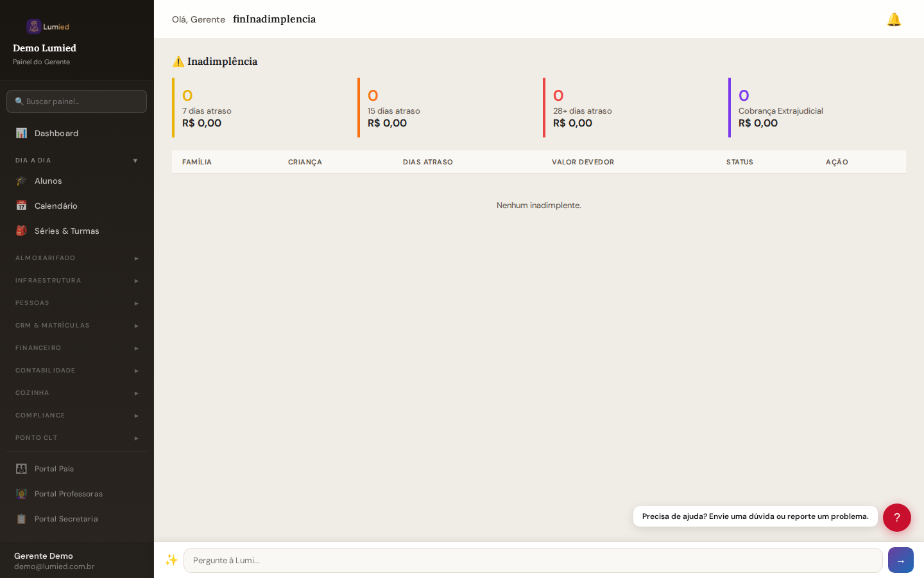The image size is (924, 578).
Task: Click the Lumied logo in sidebar
Action: click(47, 26)
